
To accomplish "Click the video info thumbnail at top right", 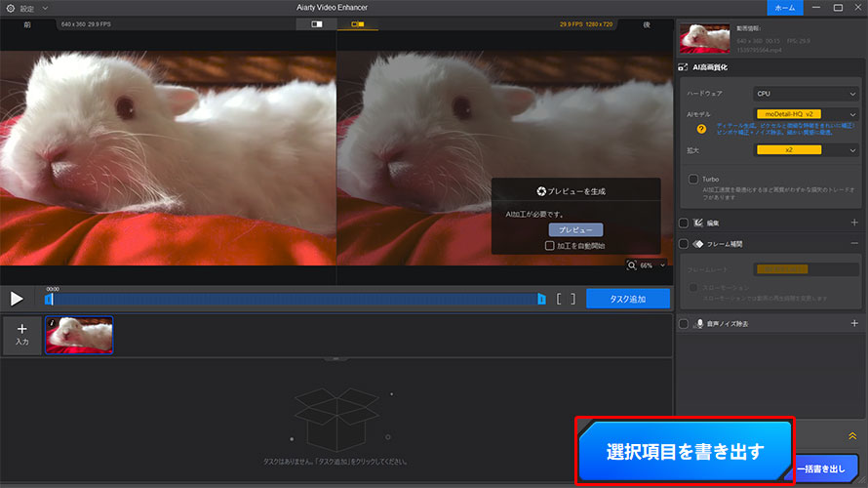I will (705, 38).
